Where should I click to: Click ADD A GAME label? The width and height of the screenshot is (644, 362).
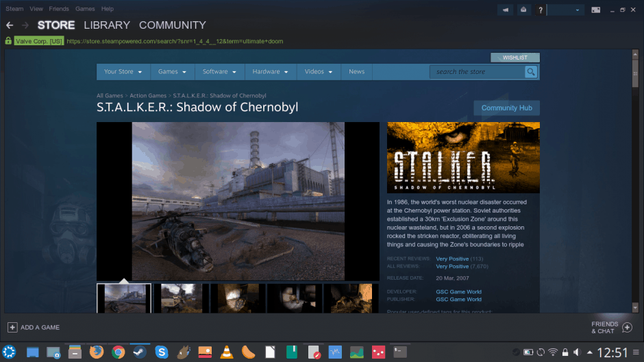coord(40,328)
